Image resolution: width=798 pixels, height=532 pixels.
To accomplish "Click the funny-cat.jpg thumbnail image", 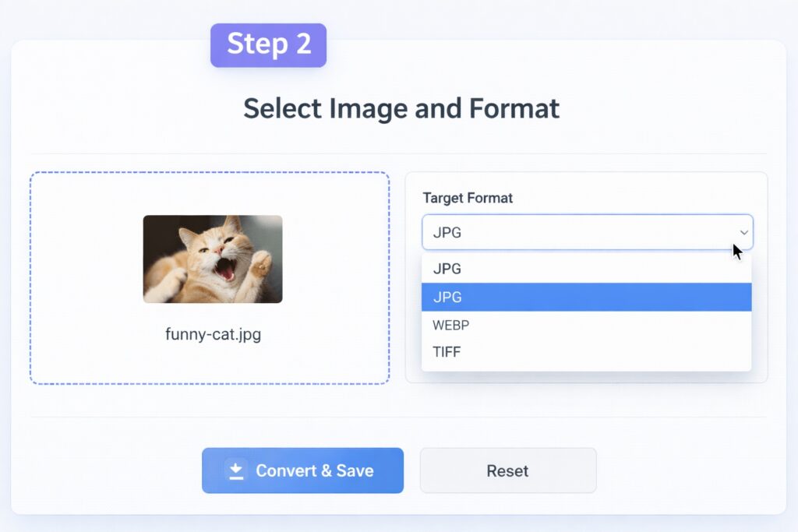I will pyautogui.click(x=211, y=259).
